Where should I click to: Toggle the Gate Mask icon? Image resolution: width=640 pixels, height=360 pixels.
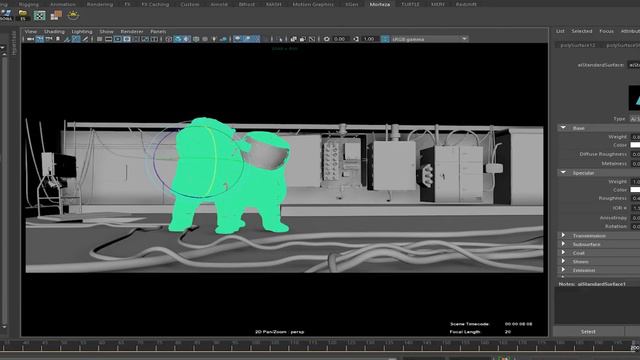point(127,39)
